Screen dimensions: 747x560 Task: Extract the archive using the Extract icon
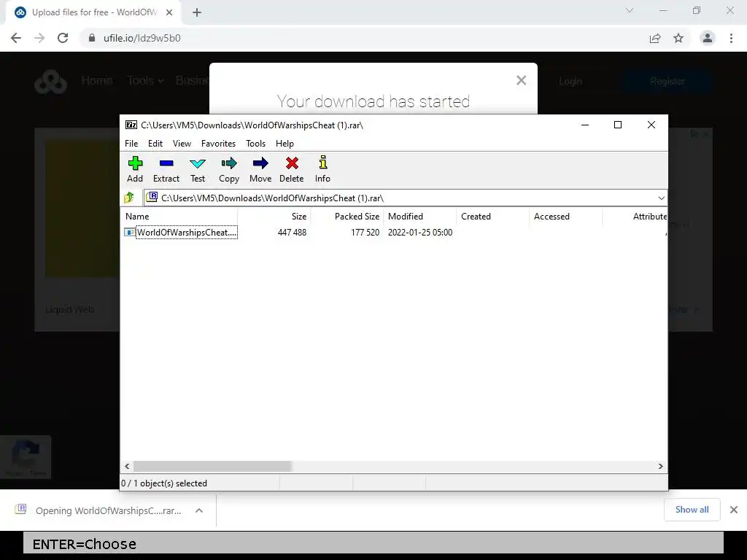pyautogui.click(x=166, y=169)
